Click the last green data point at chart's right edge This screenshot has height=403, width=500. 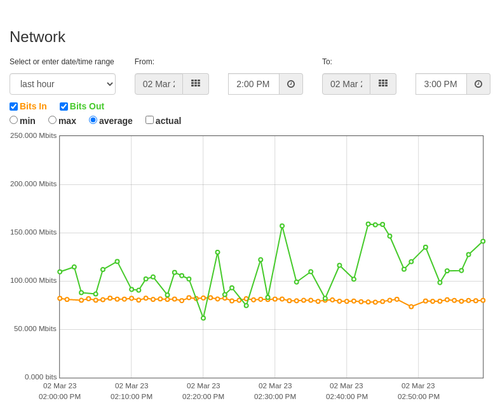[x=483, y=241]
